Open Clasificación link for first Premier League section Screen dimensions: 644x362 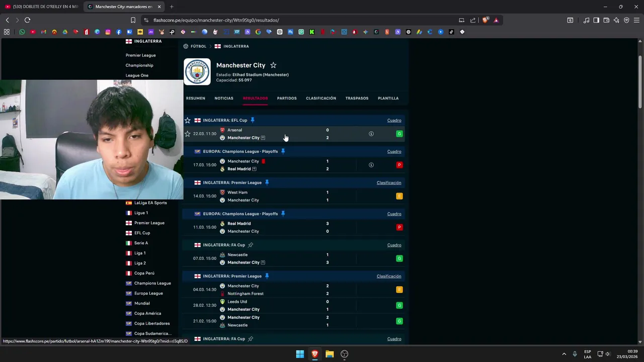389,183
